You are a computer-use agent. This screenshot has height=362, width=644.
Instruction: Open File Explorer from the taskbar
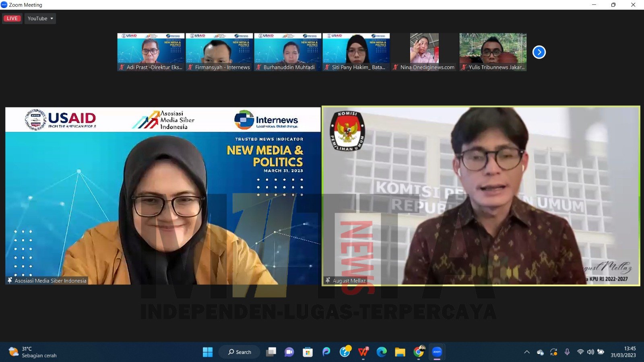(x=400, y=352)
